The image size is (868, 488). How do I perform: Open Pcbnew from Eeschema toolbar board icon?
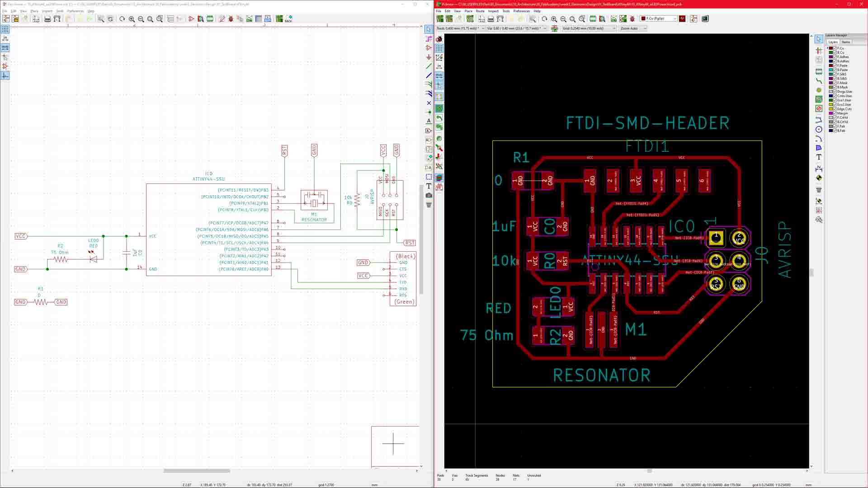click(279, 19)
